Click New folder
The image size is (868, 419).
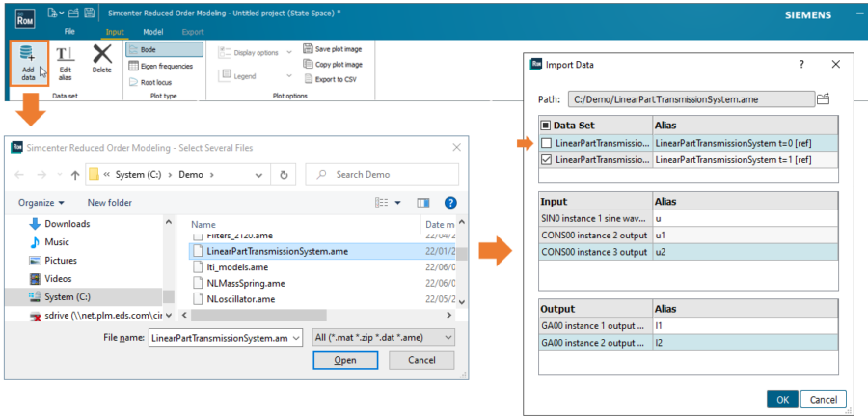coord(110,203)
